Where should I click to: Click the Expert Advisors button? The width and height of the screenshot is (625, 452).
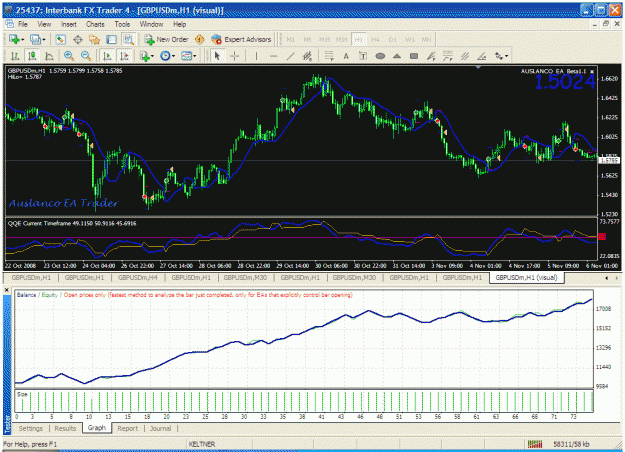pyautogui.click(x=241, y=39)
